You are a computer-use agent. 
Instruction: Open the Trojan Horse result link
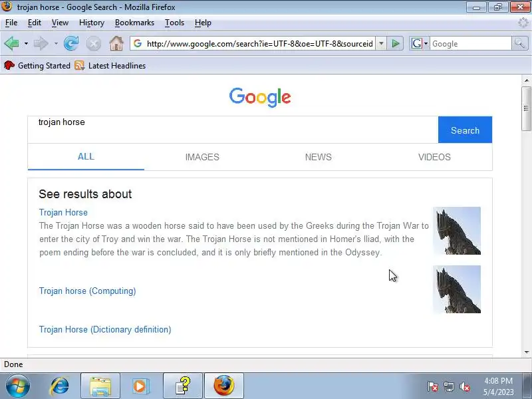pyautogui.click(x=63, y=212)
